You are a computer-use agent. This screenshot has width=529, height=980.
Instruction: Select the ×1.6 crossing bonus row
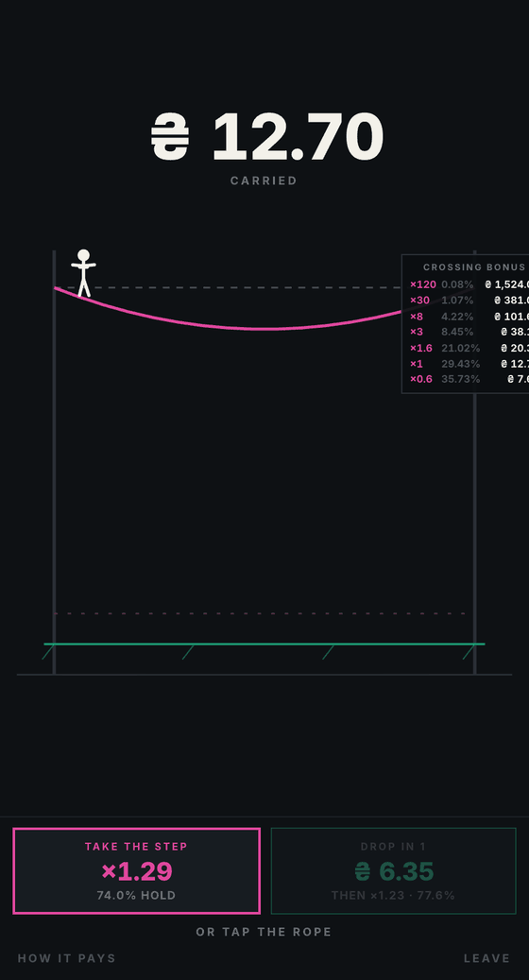coord(469,348)
